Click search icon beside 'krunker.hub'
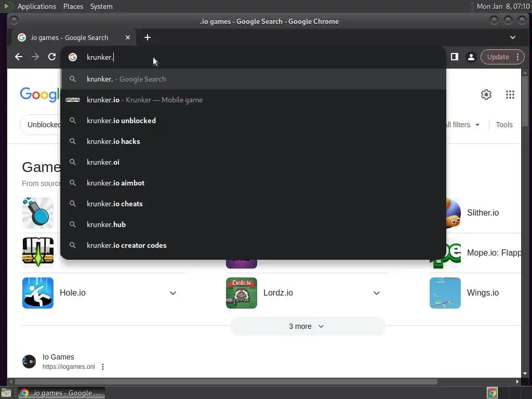This screenshot has height=399, width=532. point(73,224)
